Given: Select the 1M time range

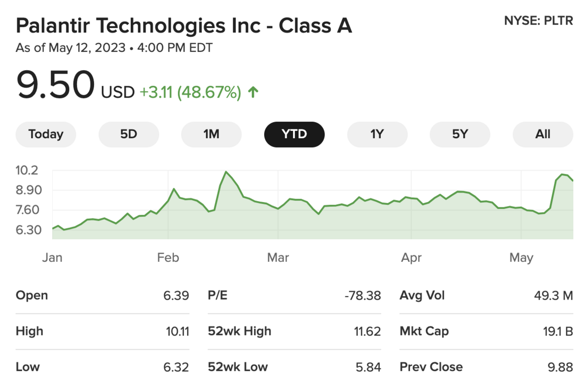Looking at the screenshot, I should coord(211,134).
